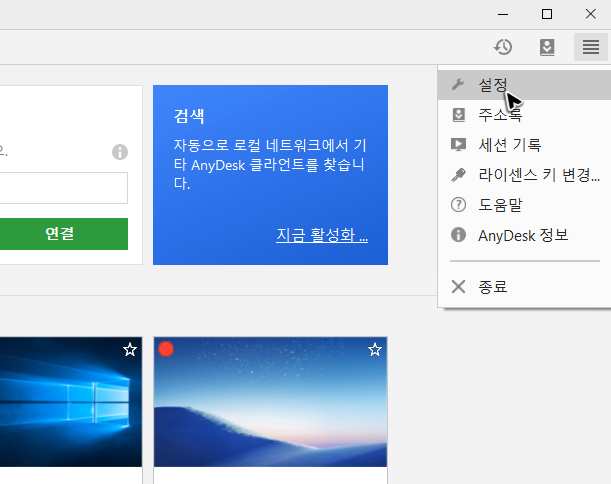Click the red status dot on night sky thumbnail
Screen dimensions: 611x484
coord(166,349)
